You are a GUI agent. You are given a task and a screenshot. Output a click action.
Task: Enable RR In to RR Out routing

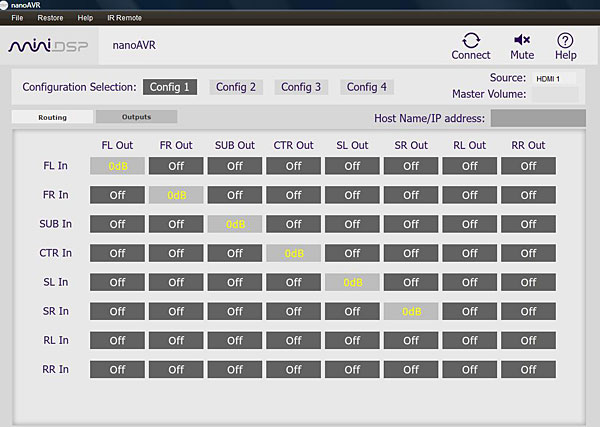click(528, 369)
